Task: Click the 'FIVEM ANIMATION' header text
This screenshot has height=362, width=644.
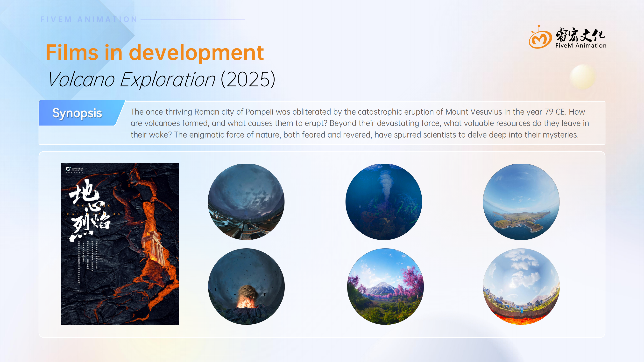Action: (x=89, y=19)
